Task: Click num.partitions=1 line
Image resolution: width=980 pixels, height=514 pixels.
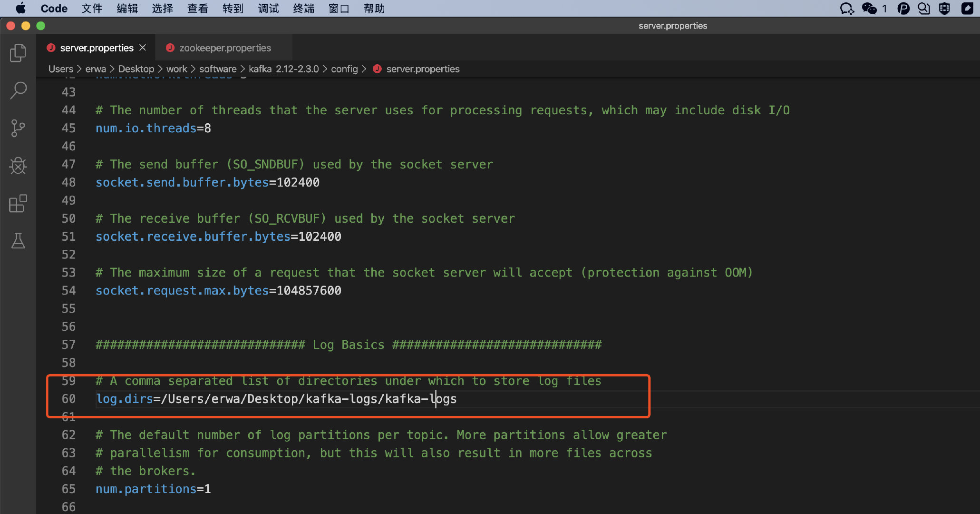Action: pos(153,489)
